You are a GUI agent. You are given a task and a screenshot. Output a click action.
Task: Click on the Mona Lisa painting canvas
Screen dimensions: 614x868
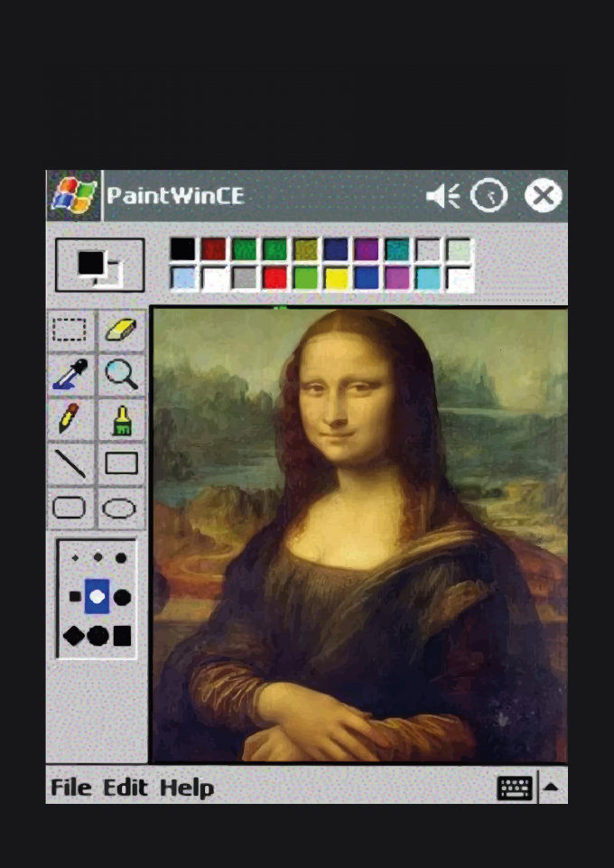coord(360,536)
